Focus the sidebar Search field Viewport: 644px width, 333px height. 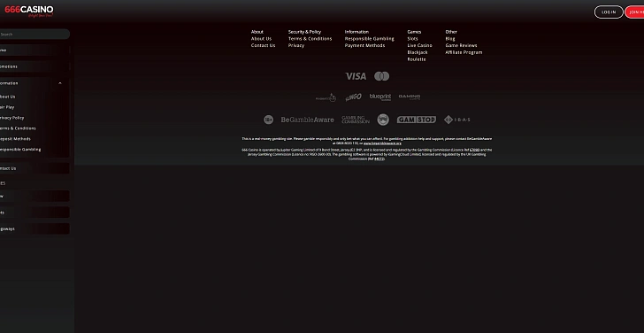coord(34,35)
